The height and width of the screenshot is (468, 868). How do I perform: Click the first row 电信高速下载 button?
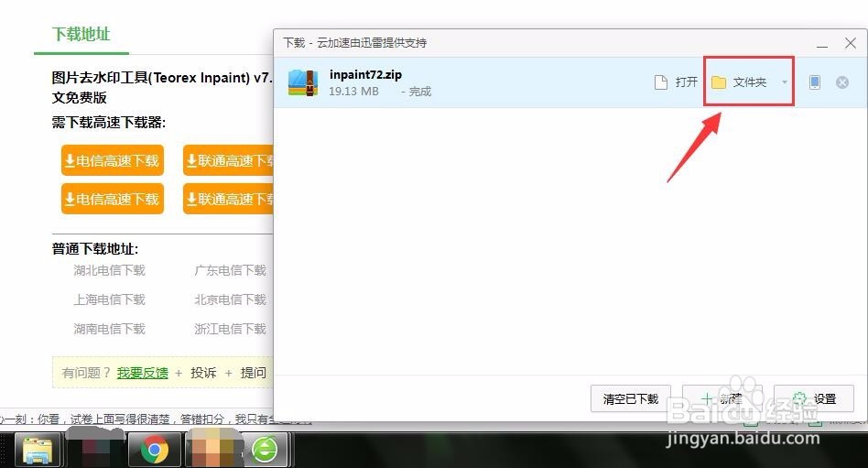[113, 160]
